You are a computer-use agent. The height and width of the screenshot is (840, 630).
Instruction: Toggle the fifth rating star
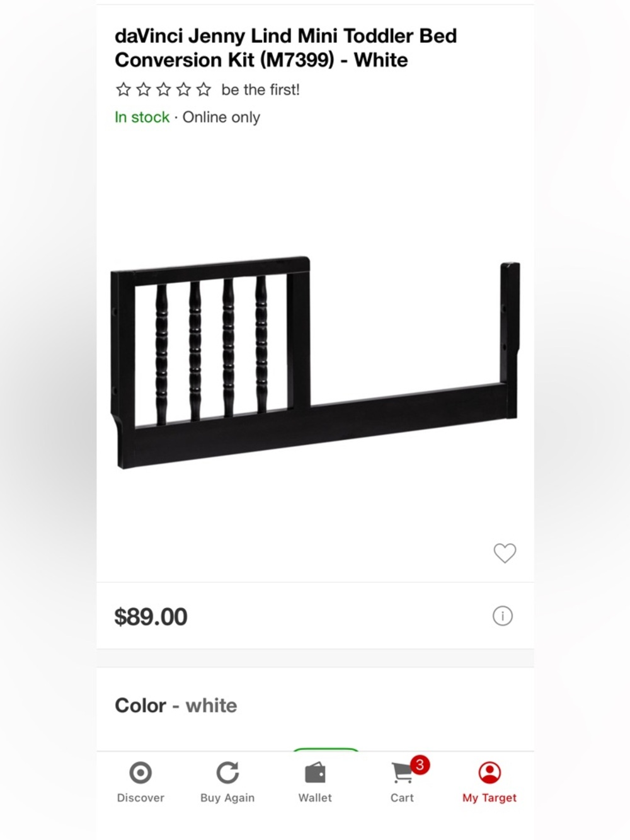203,89
